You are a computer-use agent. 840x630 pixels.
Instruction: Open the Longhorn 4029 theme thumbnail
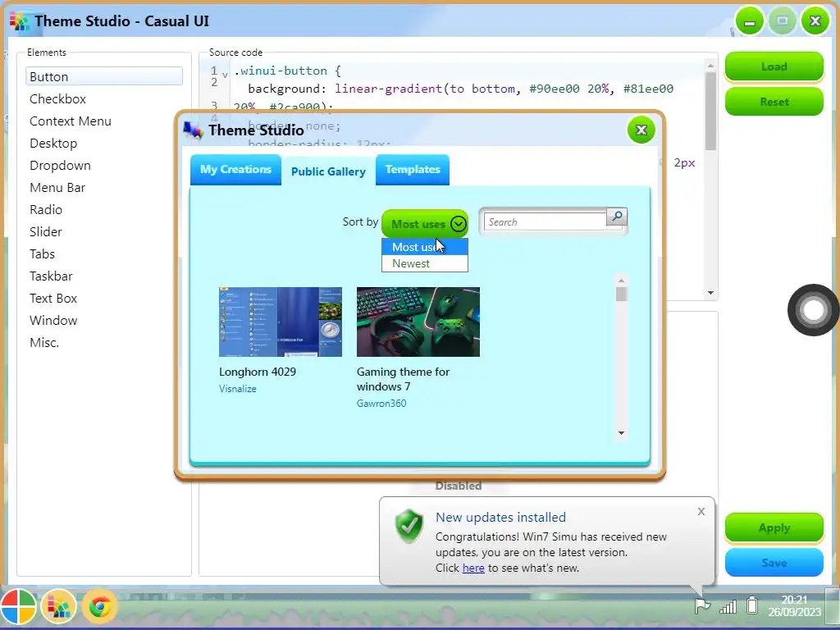tap(281, 322)
